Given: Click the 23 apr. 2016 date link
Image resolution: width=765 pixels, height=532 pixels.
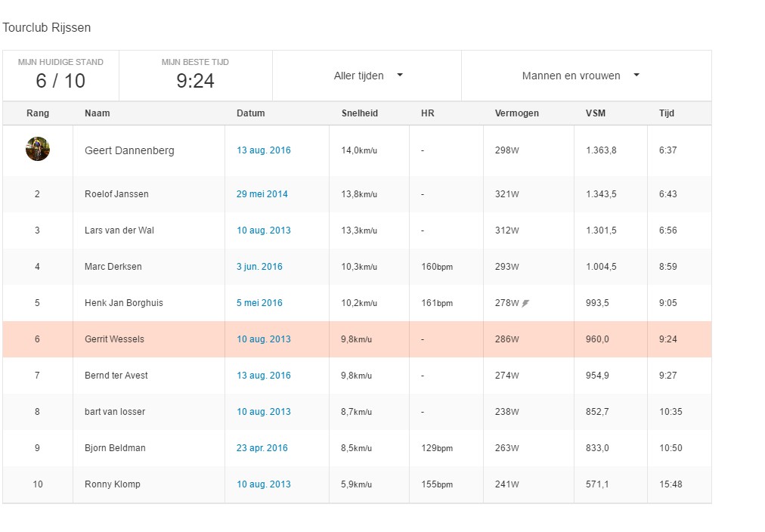Looking at the screenshot, I should [262, 448].
